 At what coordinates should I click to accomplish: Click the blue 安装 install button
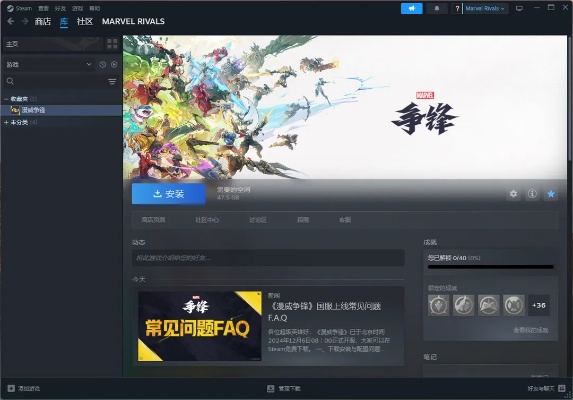point(168,194)
